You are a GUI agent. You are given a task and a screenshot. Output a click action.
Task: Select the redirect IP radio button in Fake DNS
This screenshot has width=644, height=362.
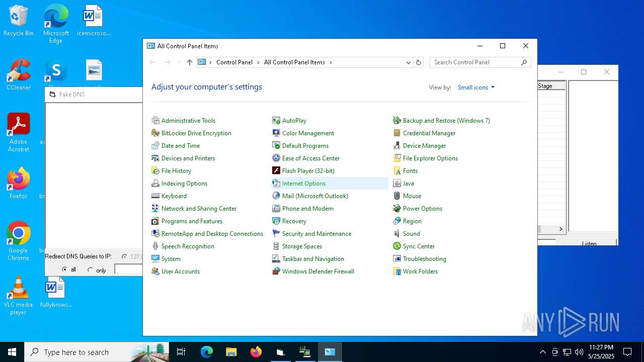coord(124,256)
